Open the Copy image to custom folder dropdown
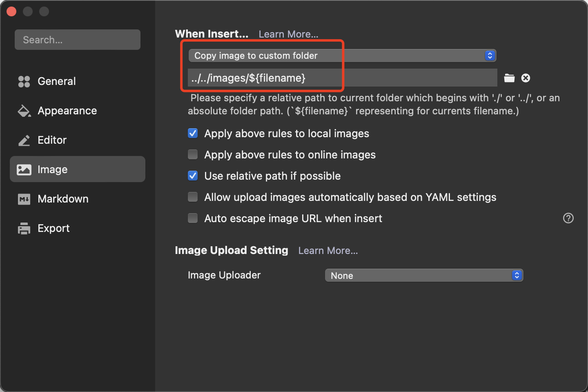588x392 pixels. 342,56
